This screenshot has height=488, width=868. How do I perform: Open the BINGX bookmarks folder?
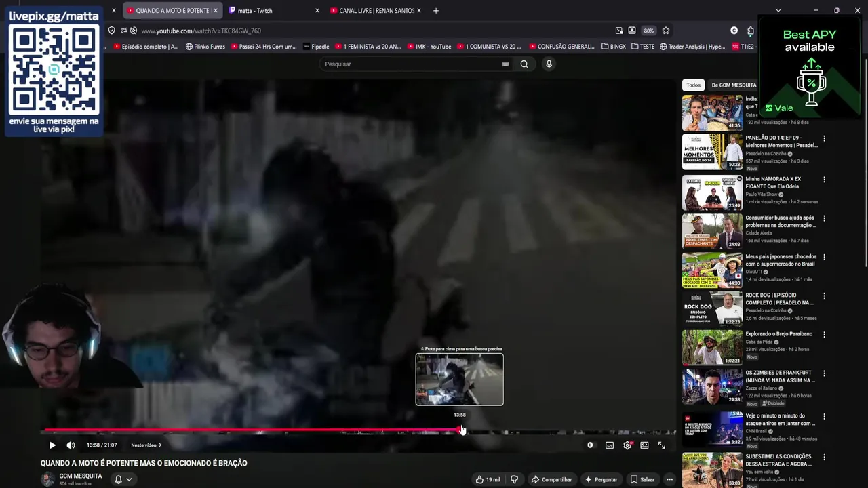(614, 47)
